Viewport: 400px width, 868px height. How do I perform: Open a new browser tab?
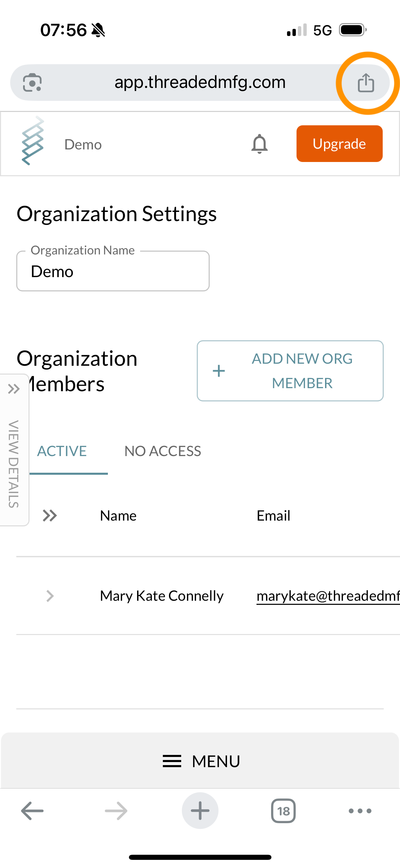[200, 811]
